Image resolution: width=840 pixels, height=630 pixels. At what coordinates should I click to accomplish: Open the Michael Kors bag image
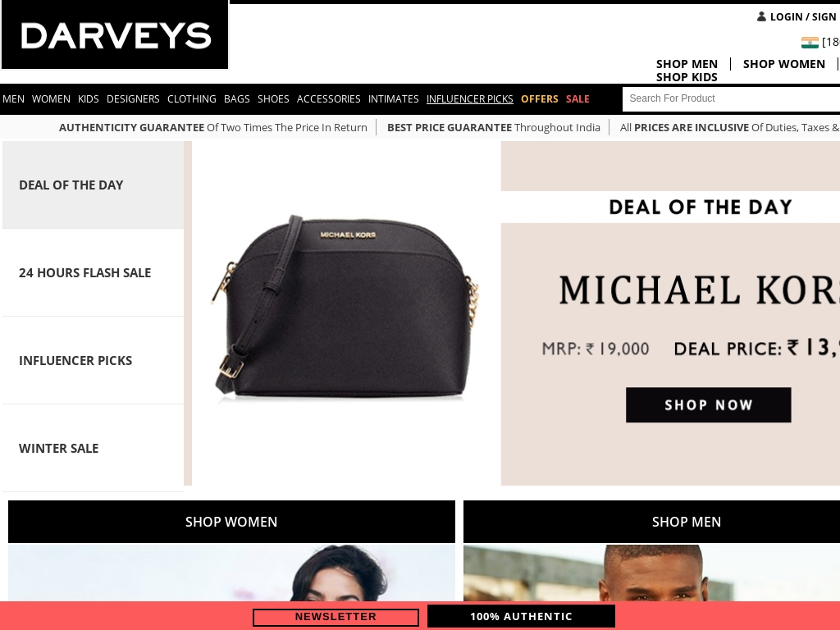pyautogui.click(x=345, y=307)
